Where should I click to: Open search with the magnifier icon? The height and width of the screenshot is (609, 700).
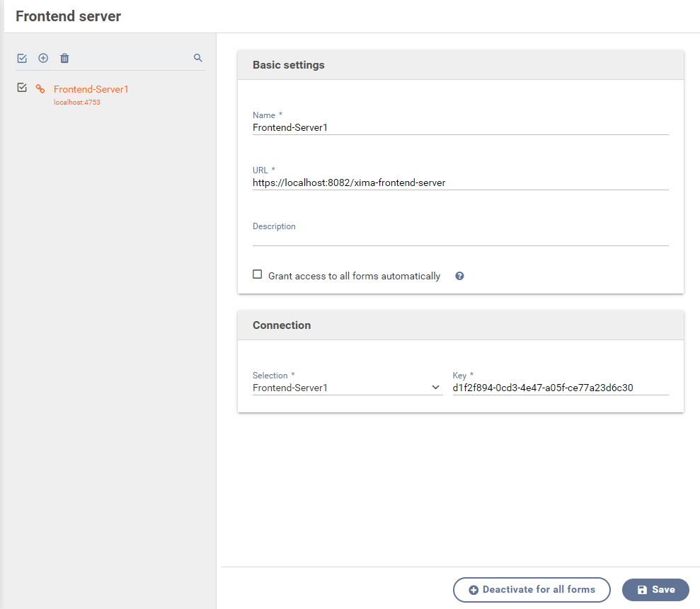point(198,58)
